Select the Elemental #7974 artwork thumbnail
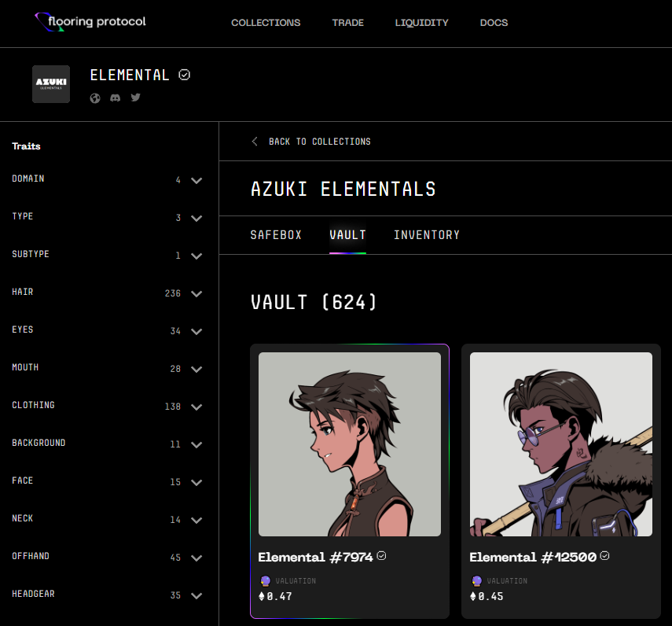Viewport: 672px width, 626px height. (350, 444)
